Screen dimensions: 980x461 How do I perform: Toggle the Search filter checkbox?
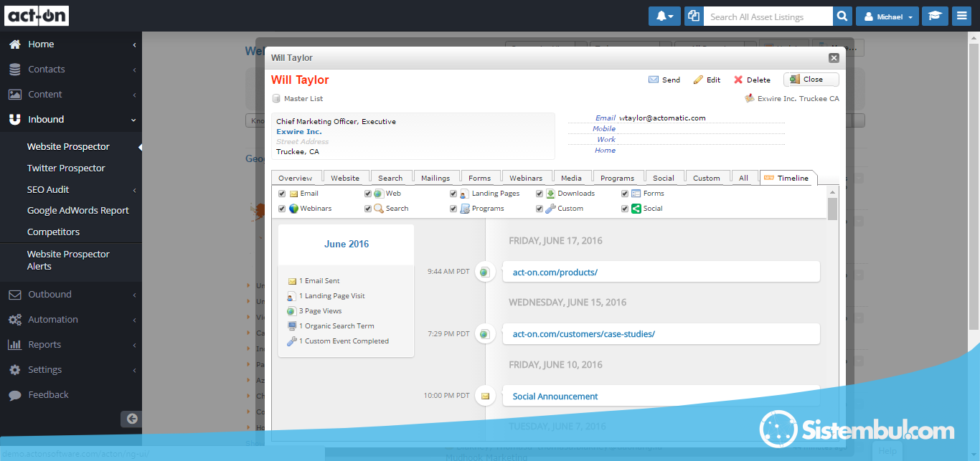click(368, 209)
